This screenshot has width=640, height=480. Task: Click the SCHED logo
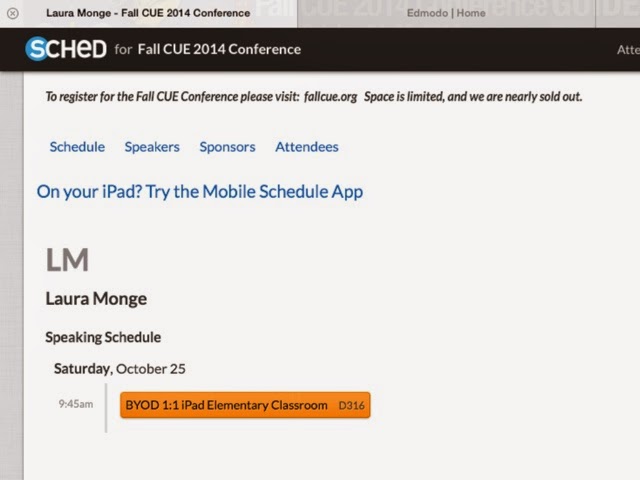point(66,48)
